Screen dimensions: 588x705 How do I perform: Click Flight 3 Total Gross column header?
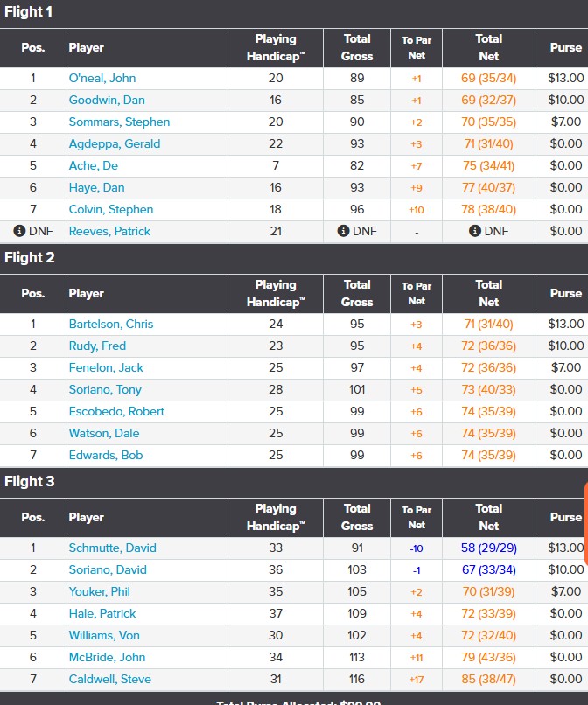(357, 517)
